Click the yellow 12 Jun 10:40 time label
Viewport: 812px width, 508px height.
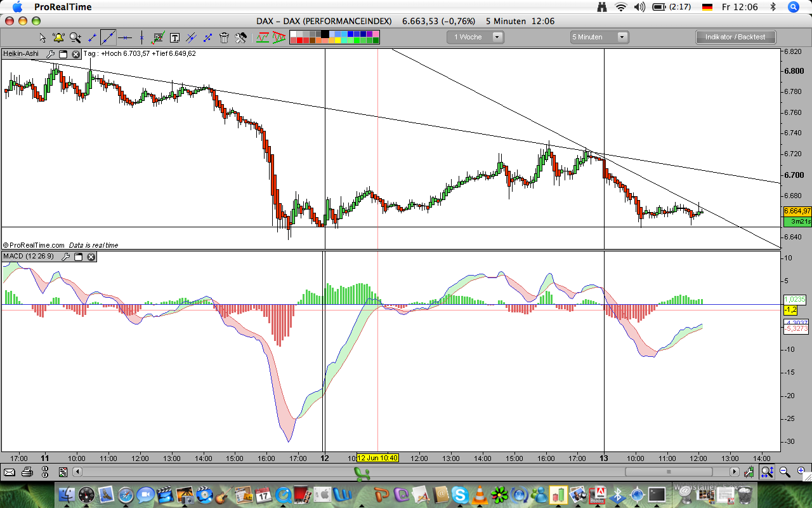(x=377, y=458)
